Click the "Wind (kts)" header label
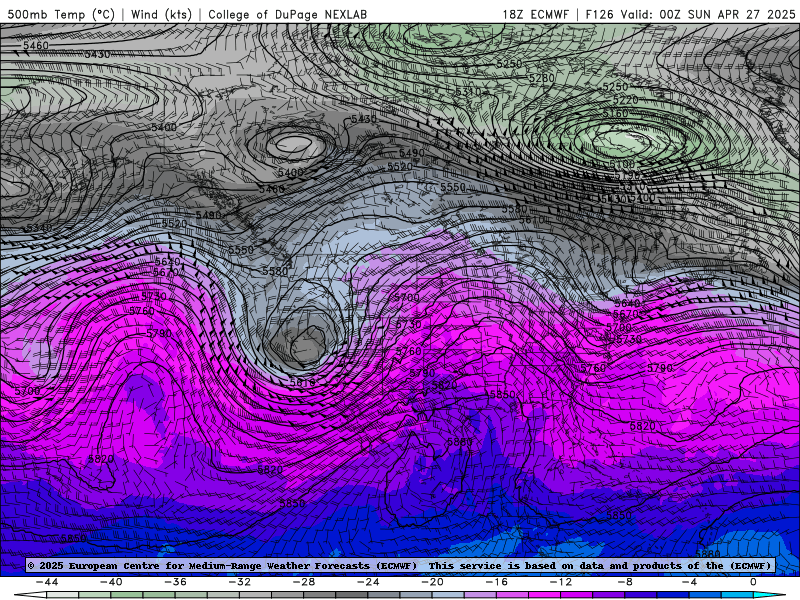Screen dimensions: 800x600 [161, 14]
